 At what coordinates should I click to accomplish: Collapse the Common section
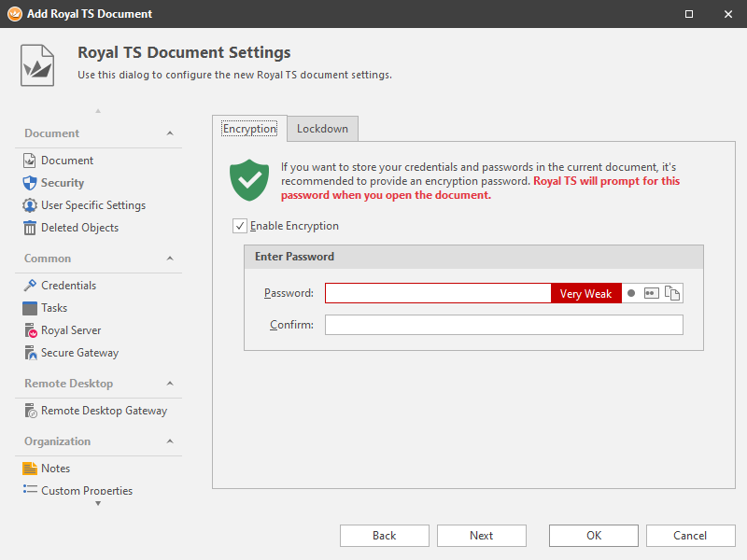[x=170, y=259]
